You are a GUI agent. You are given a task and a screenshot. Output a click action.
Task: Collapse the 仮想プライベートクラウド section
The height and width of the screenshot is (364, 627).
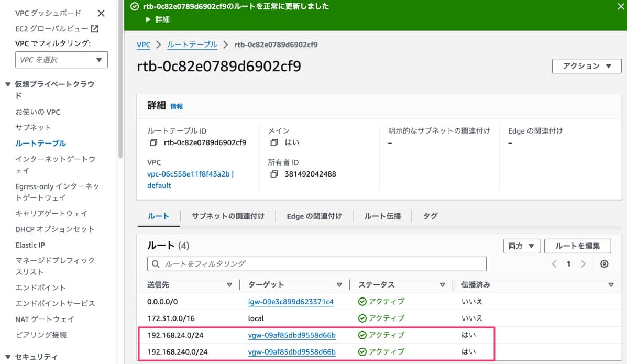coord(8,84)
